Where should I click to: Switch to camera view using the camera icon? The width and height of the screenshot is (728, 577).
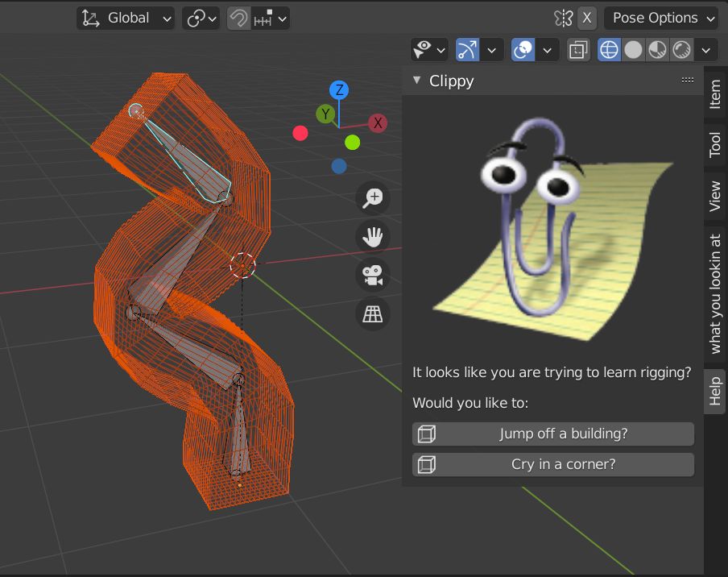click(x=372, y=275)
